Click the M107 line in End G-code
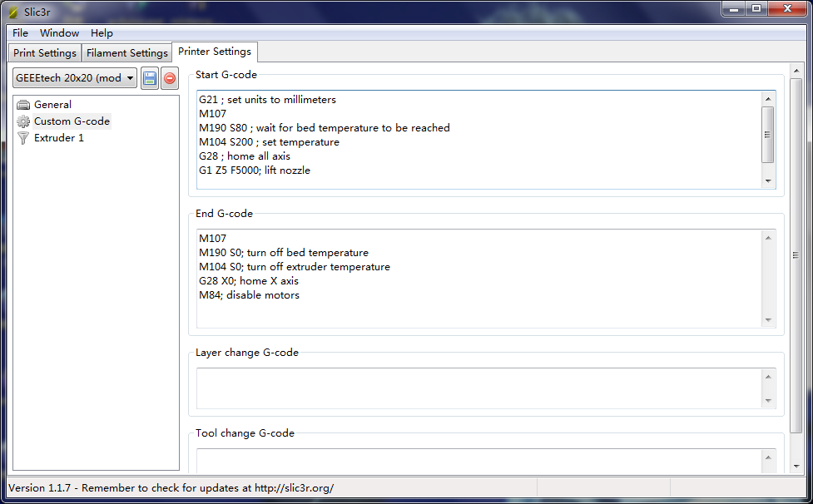This screenshot has height=504, width=813. click(212, 238)
